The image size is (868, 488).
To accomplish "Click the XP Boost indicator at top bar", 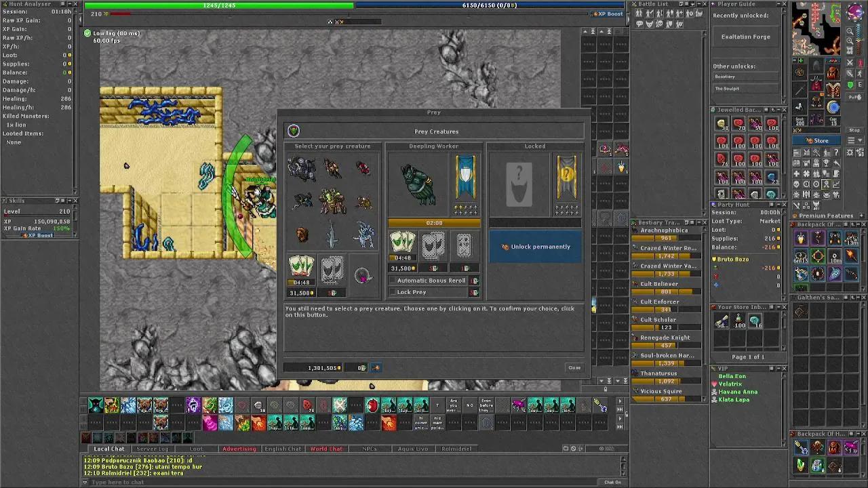I will click(x=606, y=14).
